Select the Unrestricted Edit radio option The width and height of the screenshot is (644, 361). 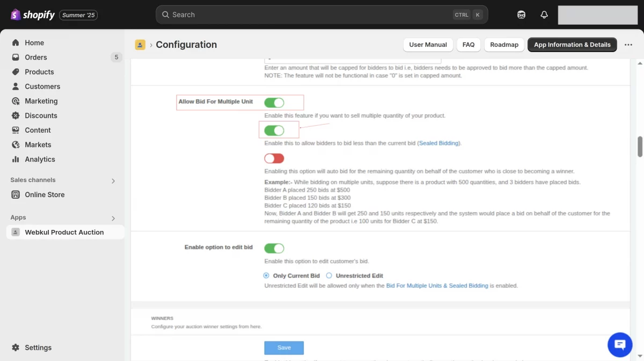coord(329,276)
